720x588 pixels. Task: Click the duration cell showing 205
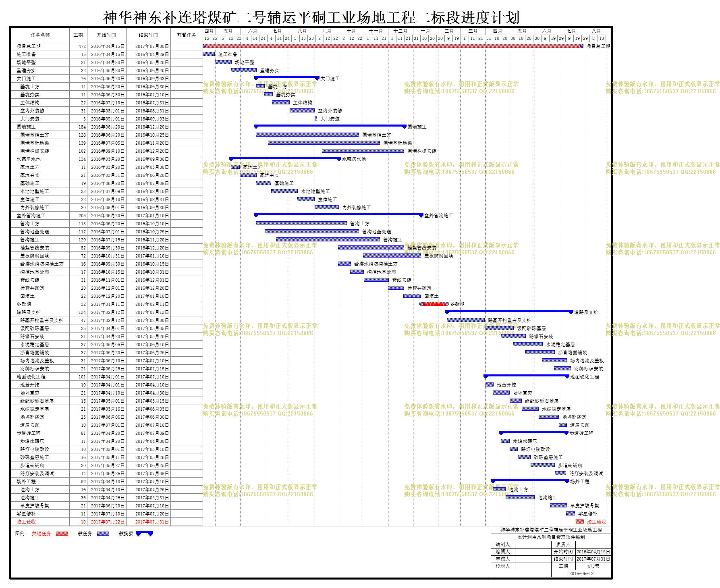pos(78,216)
